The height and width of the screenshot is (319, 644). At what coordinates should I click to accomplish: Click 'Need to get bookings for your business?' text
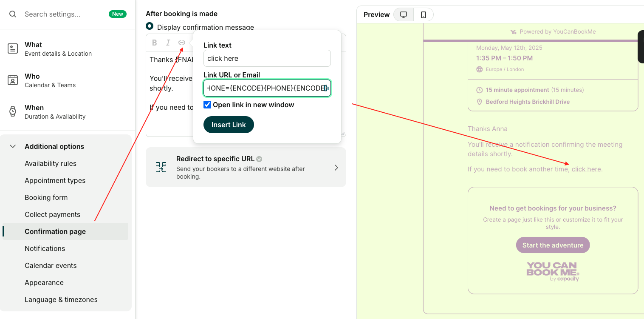pyautogui.click(x=553, y=208)
